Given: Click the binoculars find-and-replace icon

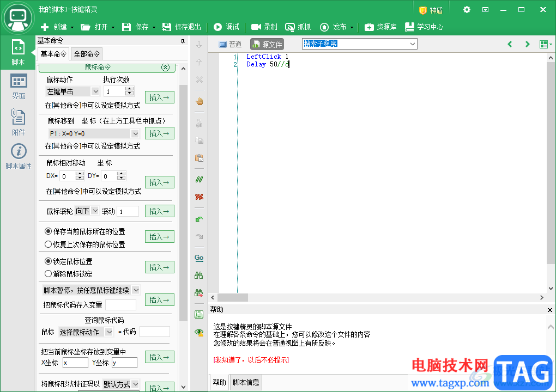Looking at the screenshot, I should pyautogui.click(x=199, y=293).
